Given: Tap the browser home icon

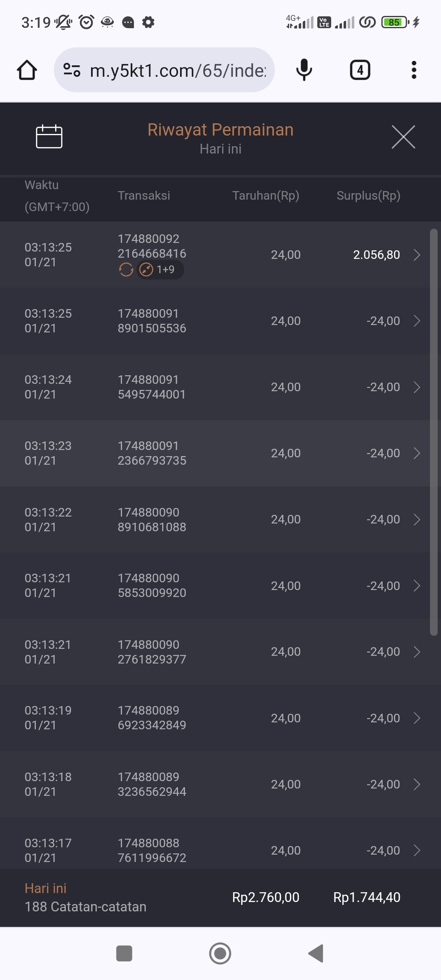Looking at the screenshot, I should tap(27, 70).
